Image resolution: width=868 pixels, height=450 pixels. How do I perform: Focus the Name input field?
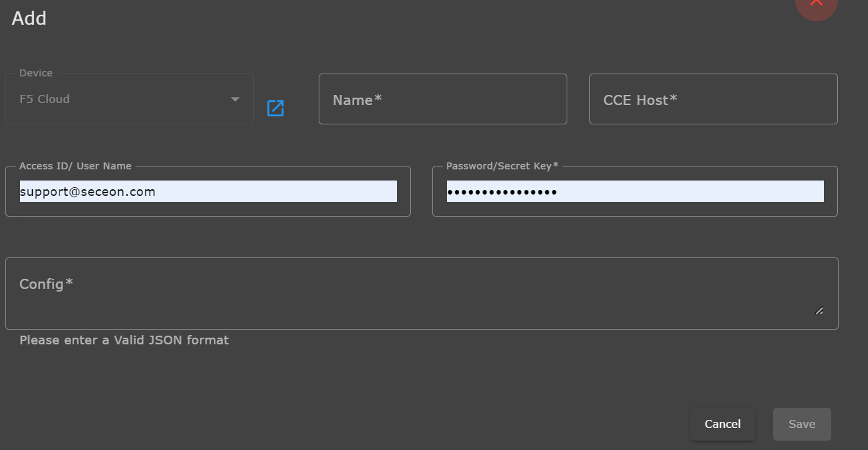442,100
